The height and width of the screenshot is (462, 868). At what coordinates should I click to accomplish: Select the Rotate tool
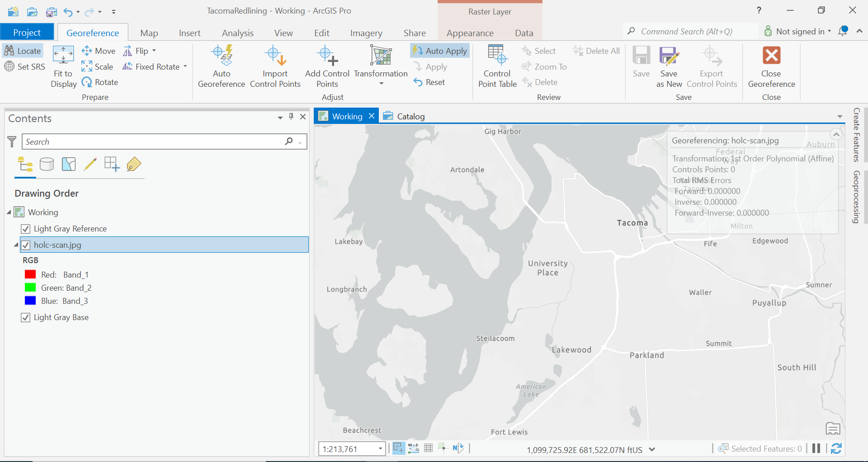pyautogui.click(x=100, y=82)
